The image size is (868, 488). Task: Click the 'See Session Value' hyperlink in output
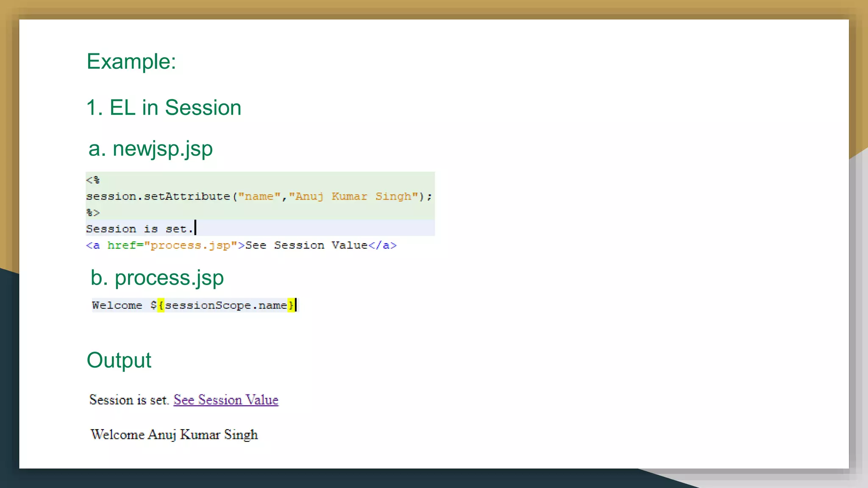pyautogui.click(x=226, y=399)
